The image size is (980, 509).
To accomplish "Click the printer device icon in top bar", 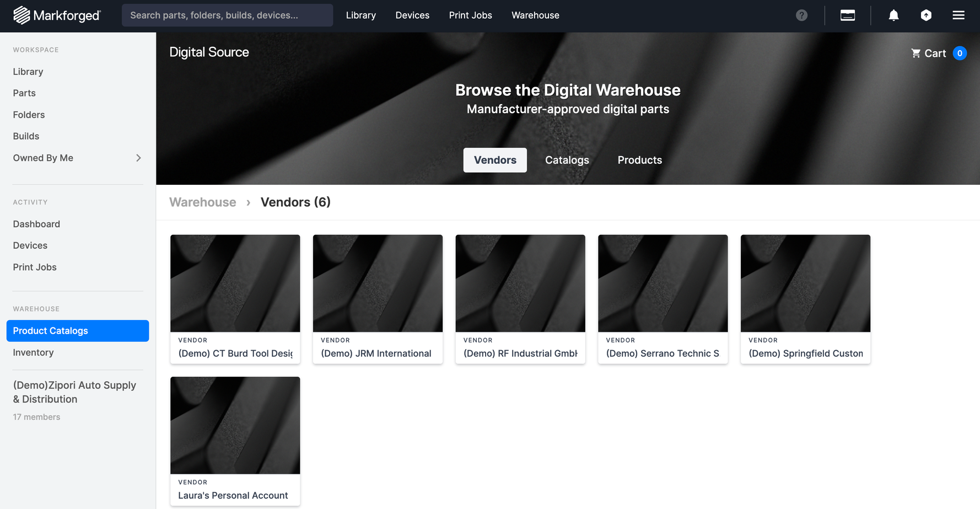I will pyautogui.click(x=847, y=15).
